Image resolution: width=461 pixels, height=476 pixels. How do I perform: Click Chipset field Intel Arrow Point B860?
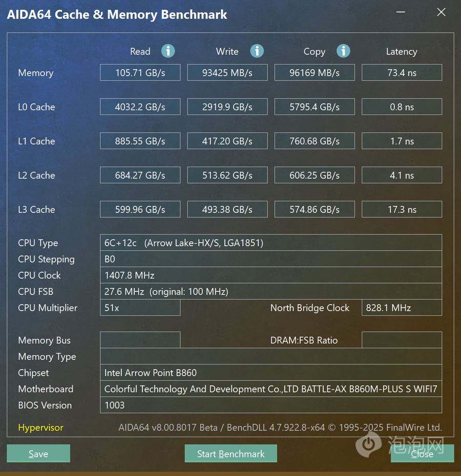point(271,373)
